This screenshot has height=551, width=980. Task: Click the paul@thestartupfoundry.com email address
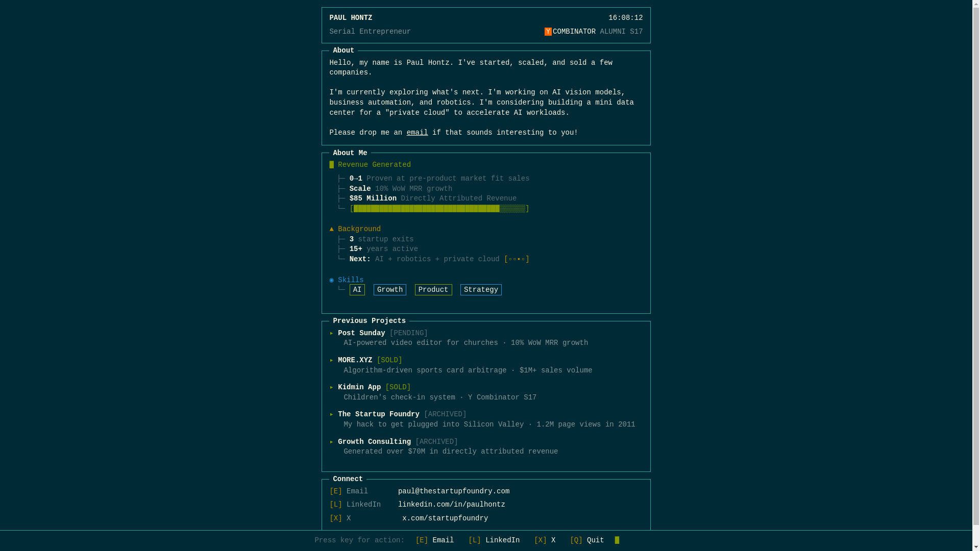[454, 491]
